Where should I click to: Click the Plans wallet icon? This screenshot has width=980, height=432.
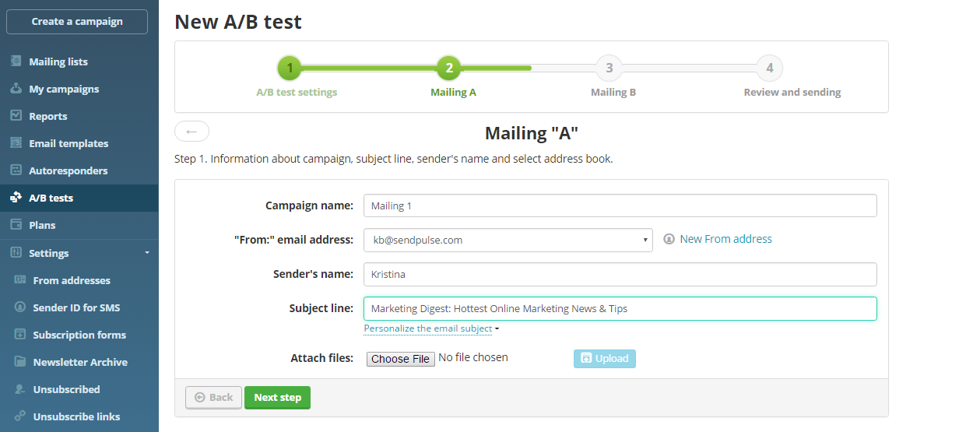[16, 225]
